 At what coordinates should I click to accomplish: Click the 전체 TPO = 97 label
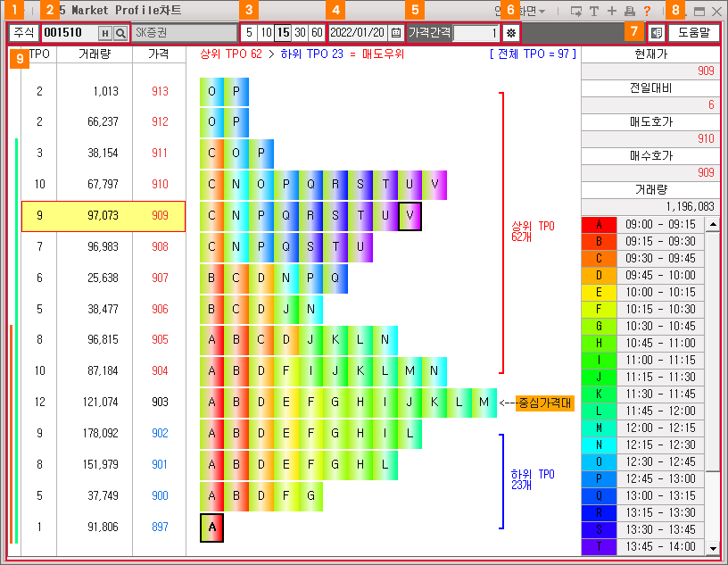pyautogui.click(x=533, y=54)
